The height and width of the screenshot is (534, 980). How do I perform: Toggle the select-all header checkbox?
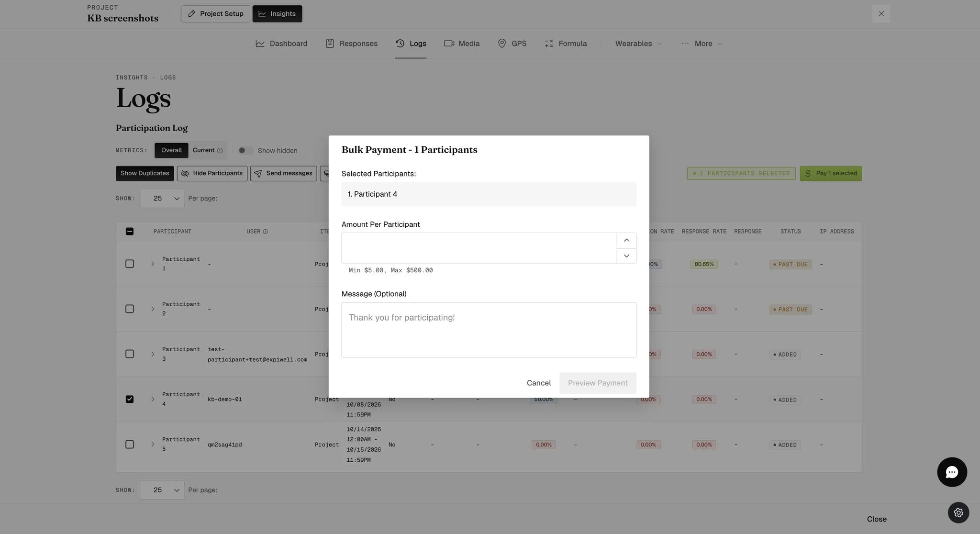(x=130, y=232)
